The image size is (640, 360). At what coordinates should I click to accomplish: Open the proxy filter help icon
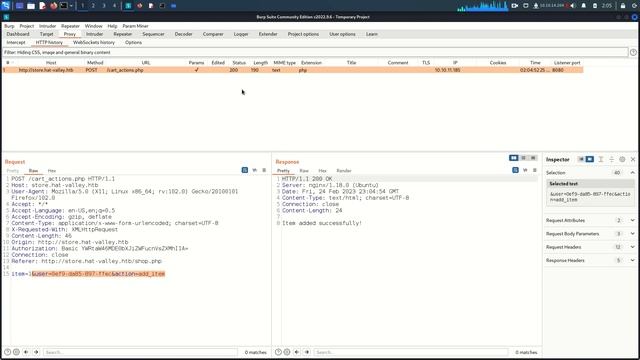(633, 52)
